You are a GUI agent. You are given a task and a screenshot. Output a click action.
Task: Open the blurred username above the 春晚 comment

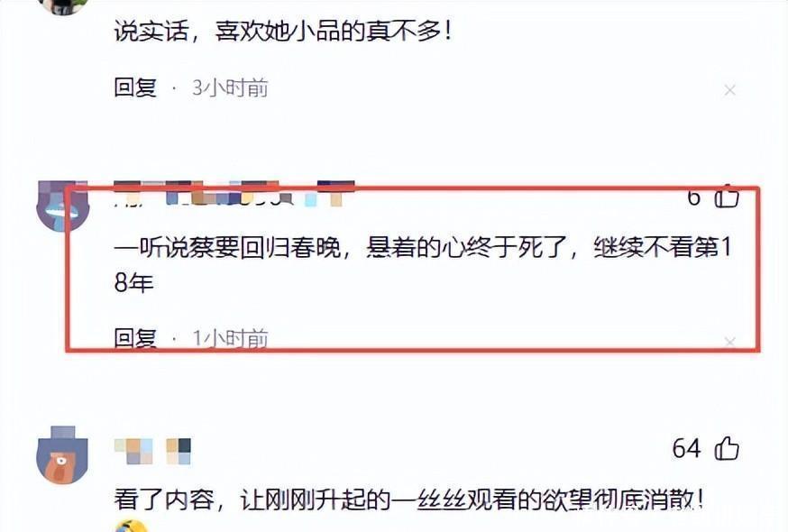(x=234, y=194)
